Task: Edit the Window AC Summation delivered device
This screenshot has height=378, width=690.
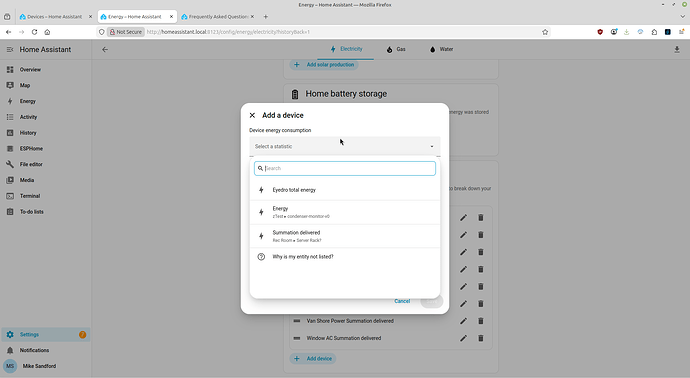Action: point(463,338)
